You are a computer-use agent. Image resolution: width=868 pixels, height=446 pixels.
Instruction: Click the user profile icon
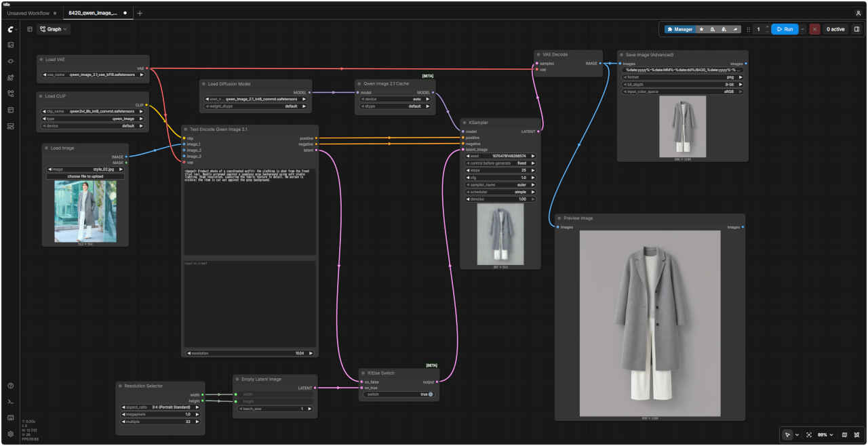click(859, 13)
